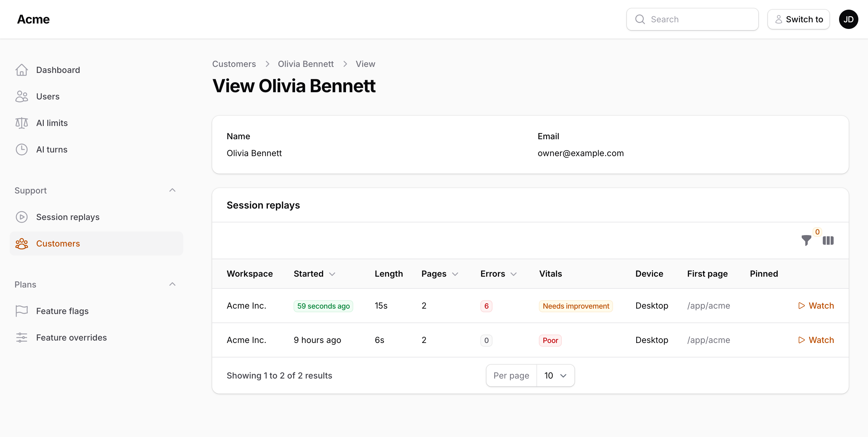Click the filter count 0 badge
The image size is (868, 437).
click(817, 232)
